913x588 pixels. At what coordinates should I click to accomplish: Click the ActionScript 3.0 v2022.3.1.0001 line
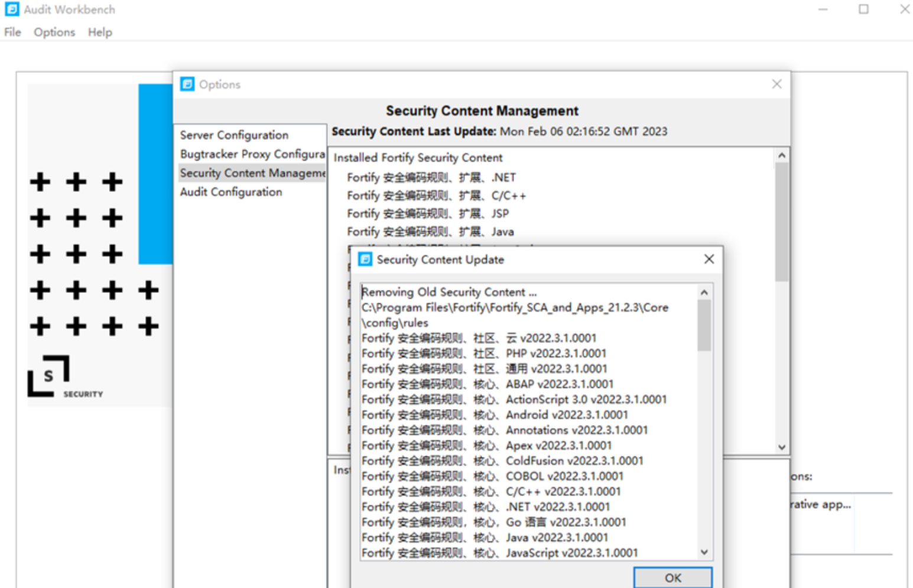[514, 399]
